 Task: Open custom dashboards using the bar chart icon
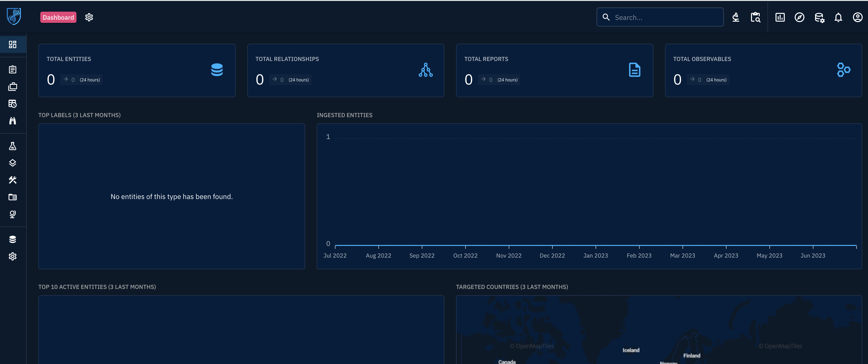click(x=780, y=17)
